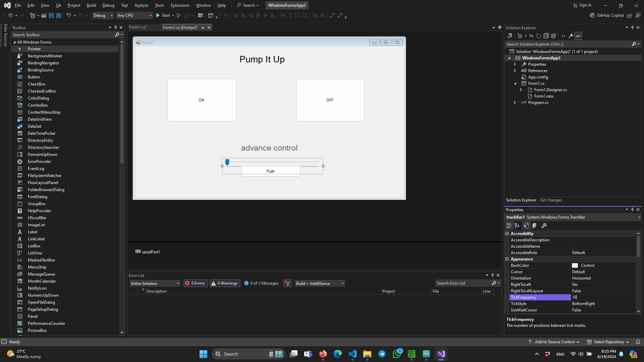Image resolution: width=644 pixels, height=362 pixels.
Task: Collapse the Form1.cs node
Action: click(x=515, y=83)
